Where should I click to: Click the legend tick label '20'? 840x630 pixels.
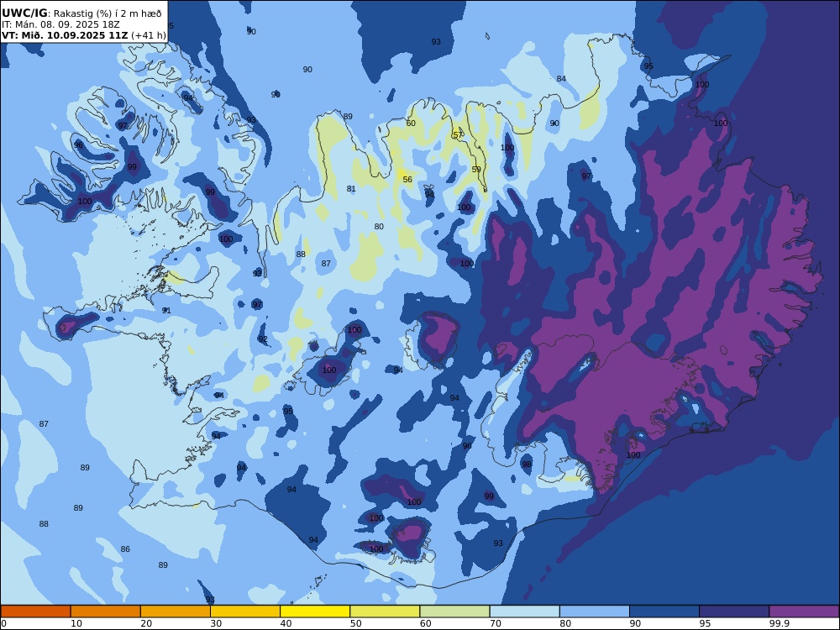click(x=146, y=623)
